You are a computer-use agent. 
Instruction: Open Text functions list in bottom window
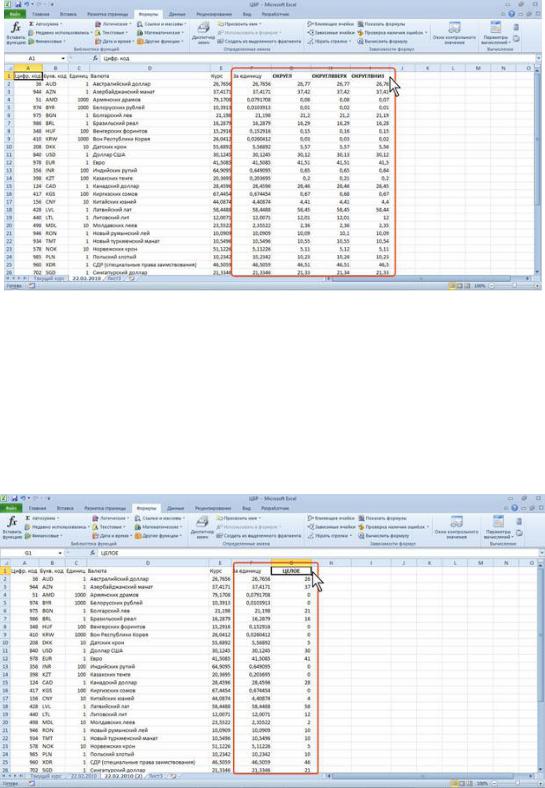click(x=109, y=527)
